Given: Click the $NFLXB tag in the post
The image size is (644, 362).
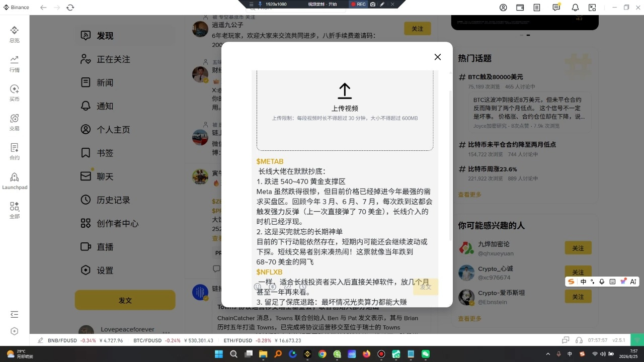Looking at the screenshot, I should point(270,272).
